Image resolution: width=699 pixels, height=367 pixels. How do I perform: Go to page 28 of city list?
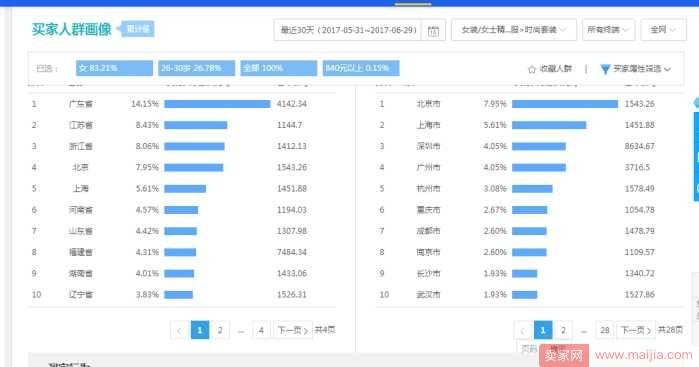604,330
